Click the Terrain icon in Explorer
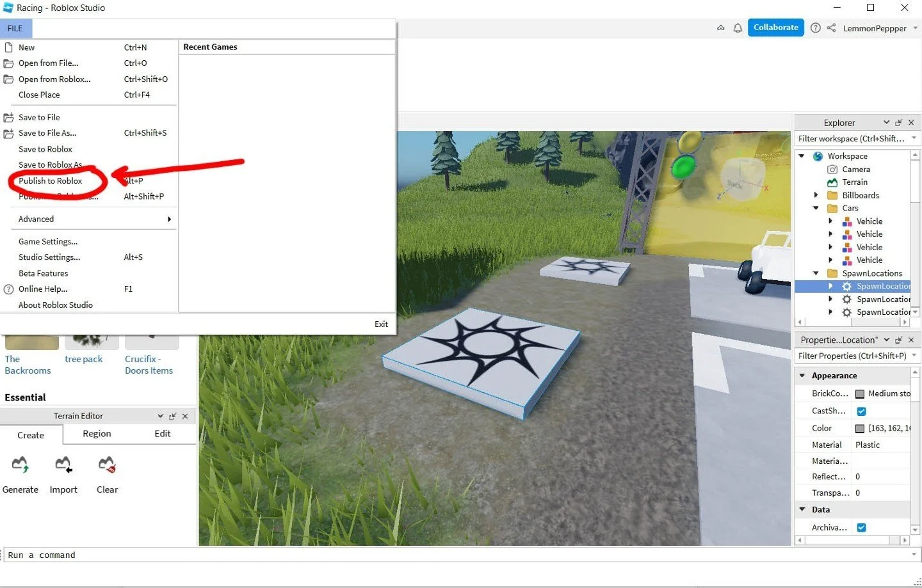The height and width of the screenshot is (588, 922). [832, 182]
